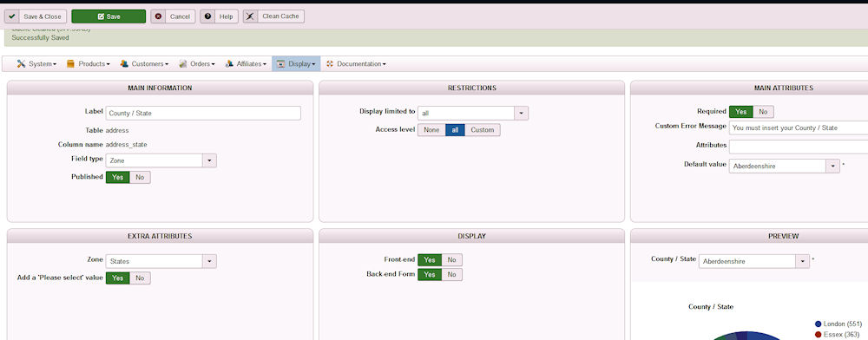The image size is (868, 340).
Task: Set Front-end display to No
Action: [451, 260]
